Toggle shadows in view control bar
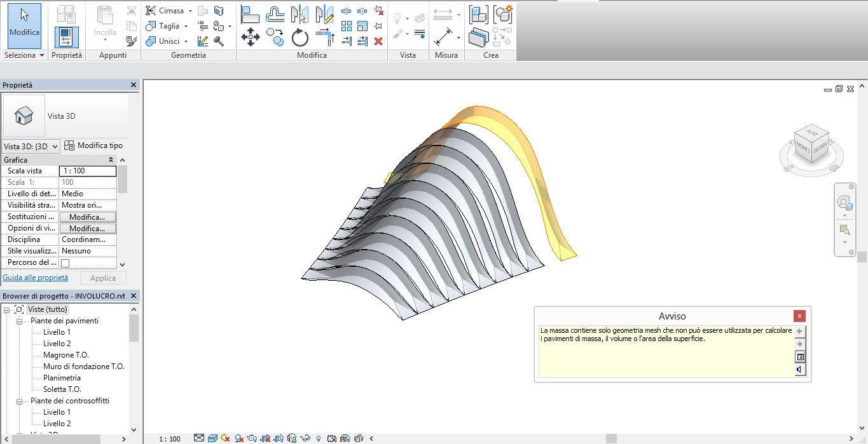Viewport: 868px width, 444px height. pyautogui.click(x=239, y=438)
